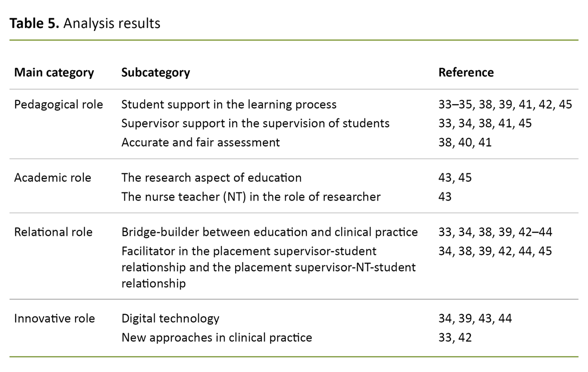Select the "Pedagogical role" cell

58,104
